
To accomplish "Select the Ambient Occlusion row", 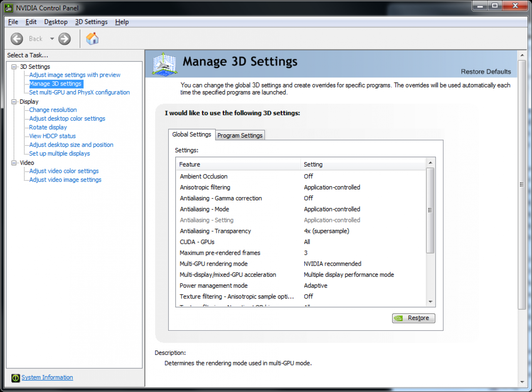I will (301, 176).
